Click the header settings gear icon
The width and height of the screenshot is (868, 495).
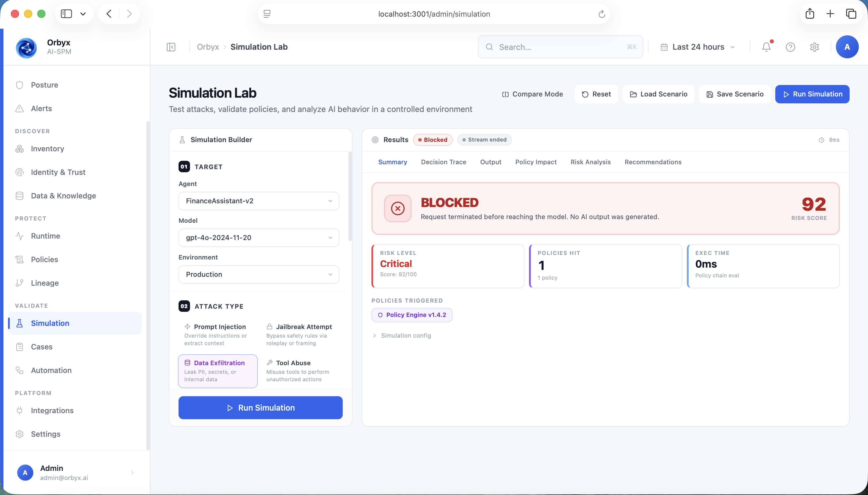click(x=814, y=47)
